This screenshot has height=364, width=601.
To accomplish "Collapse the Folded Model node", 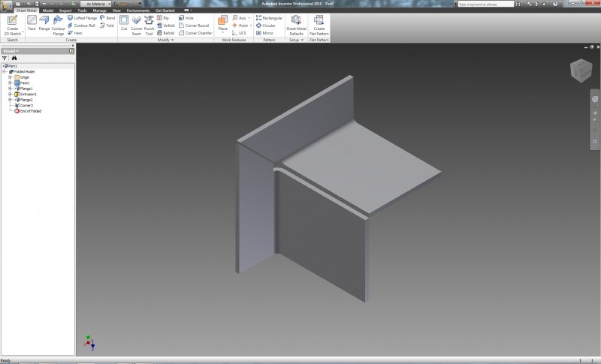I will pyautogui.click(x=5, y=71).
